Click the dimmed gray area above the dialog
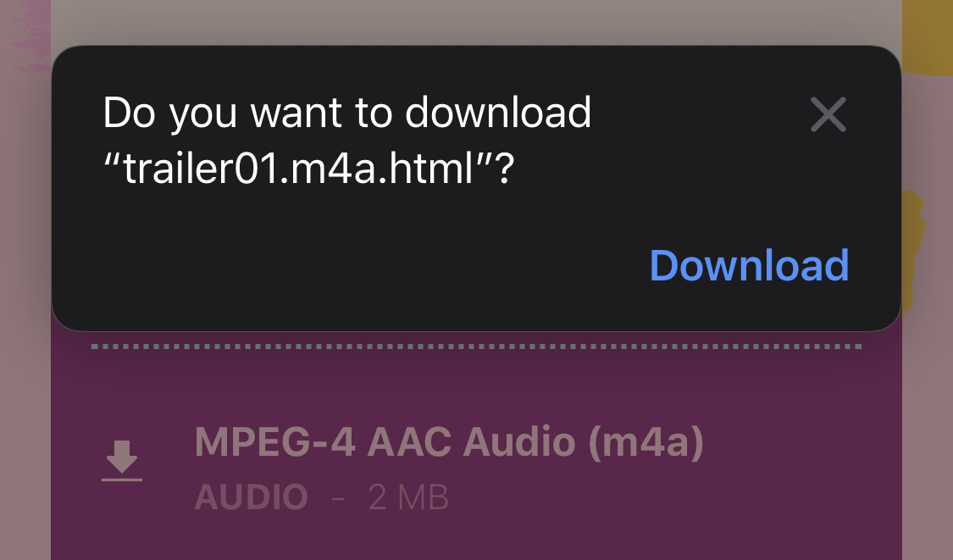953x560 pixels. pos(476,22)
